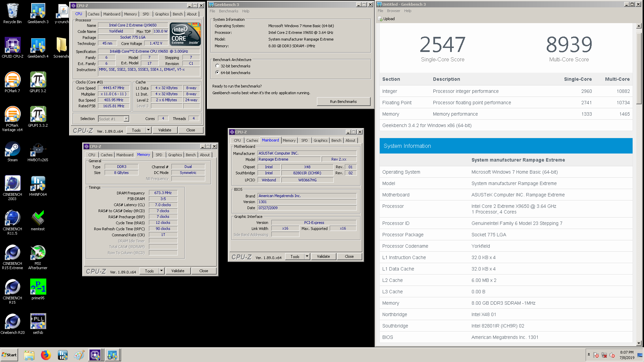Open Browser menu in Untitled Geekbench window
The height and width of the screenshot is (362, 644).
(393, 11)
